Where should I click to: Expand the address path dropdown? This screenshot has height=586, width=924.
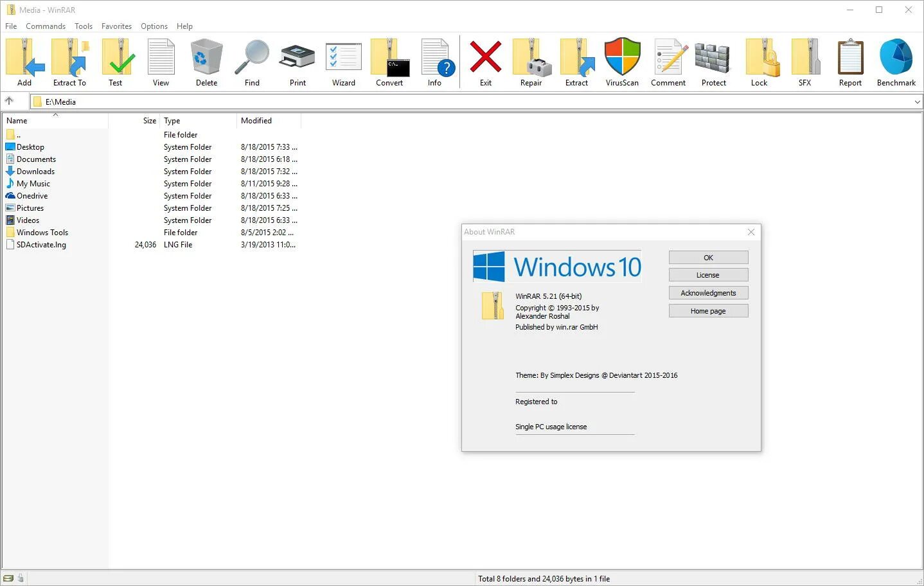[x=917, y=102]
